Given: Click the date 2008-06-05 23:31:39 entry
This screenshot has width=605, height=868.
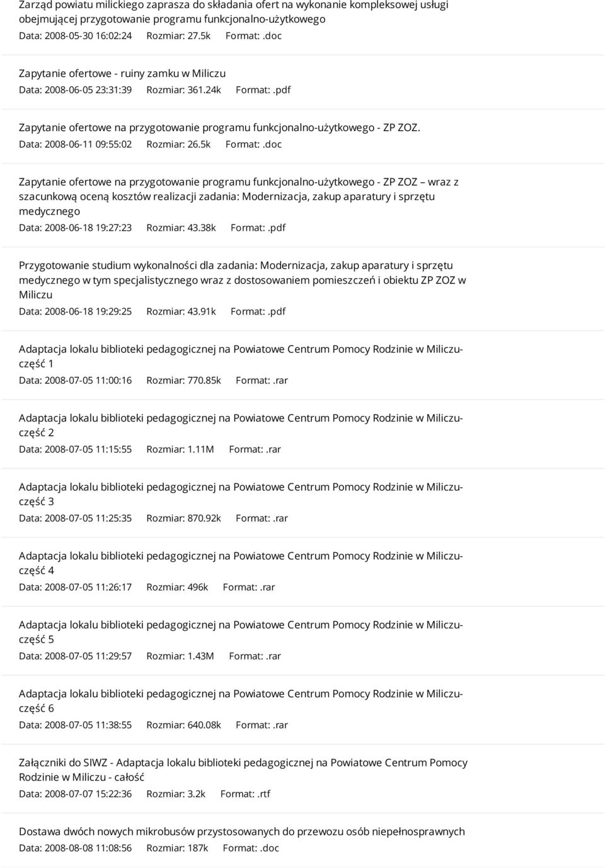Looking at the screenshot, I should (x=76, y=90).
